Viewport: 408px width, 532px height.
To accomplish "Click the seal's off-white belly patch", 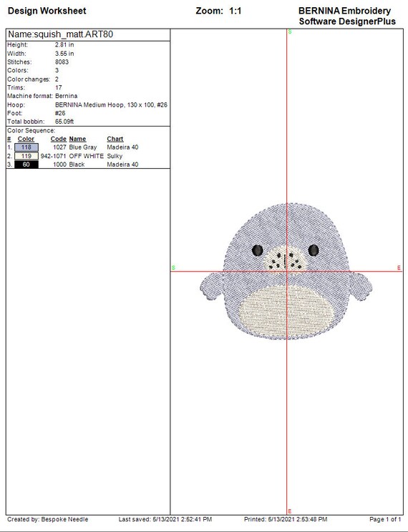I will (285, 310).
